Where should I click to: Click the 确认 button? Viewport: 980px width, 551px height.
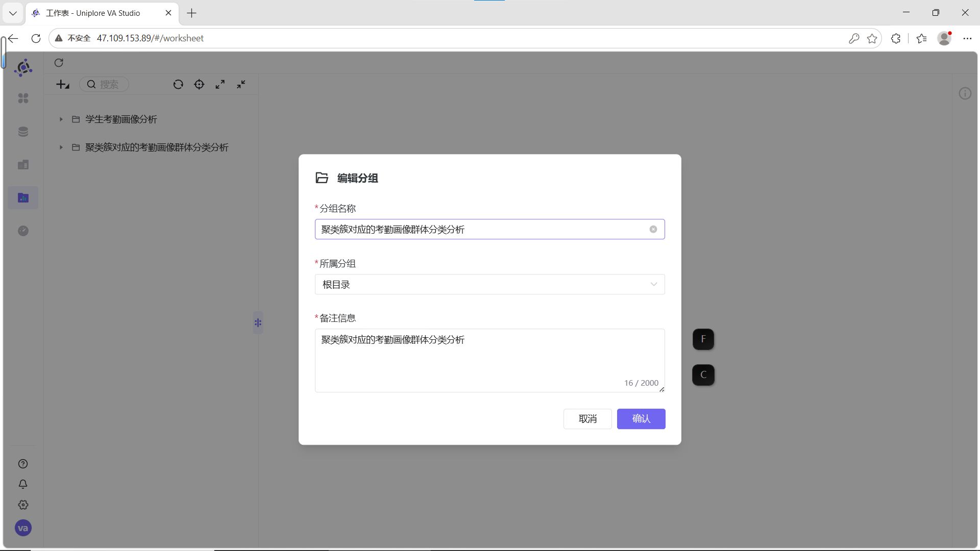(x=641, y=419)
